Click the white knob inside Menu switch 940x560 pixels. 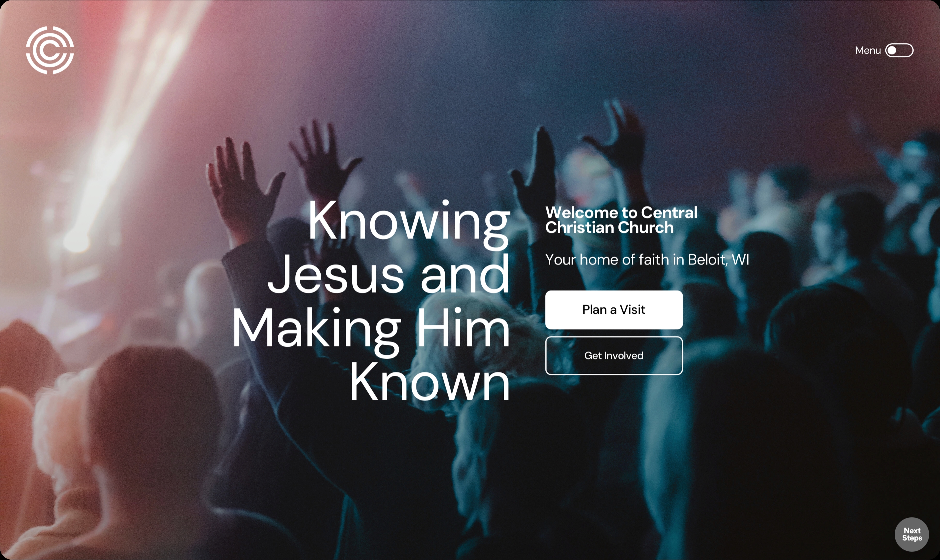pos(892,50)
